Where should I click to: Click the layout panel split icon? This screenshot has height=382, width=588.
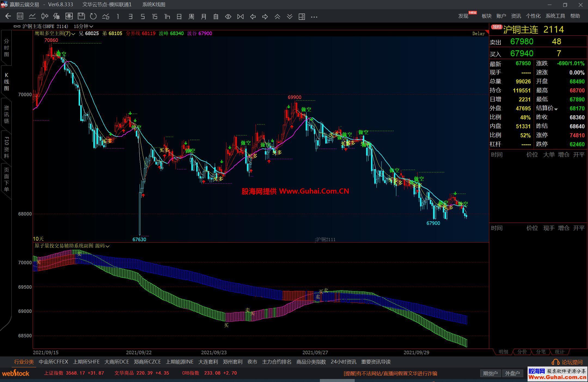tap(302, 17)
